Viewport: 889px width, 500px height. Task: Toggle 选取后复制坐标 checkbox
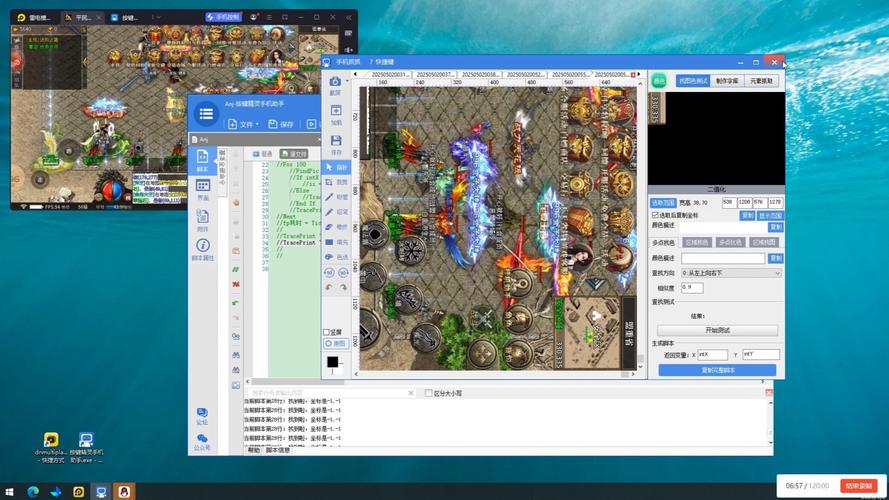coord(655,215)
